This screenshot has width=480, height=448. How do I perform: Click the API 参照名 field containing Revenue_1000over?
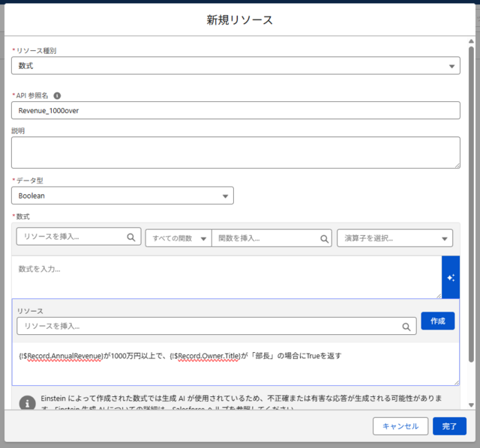pos(235,110)
